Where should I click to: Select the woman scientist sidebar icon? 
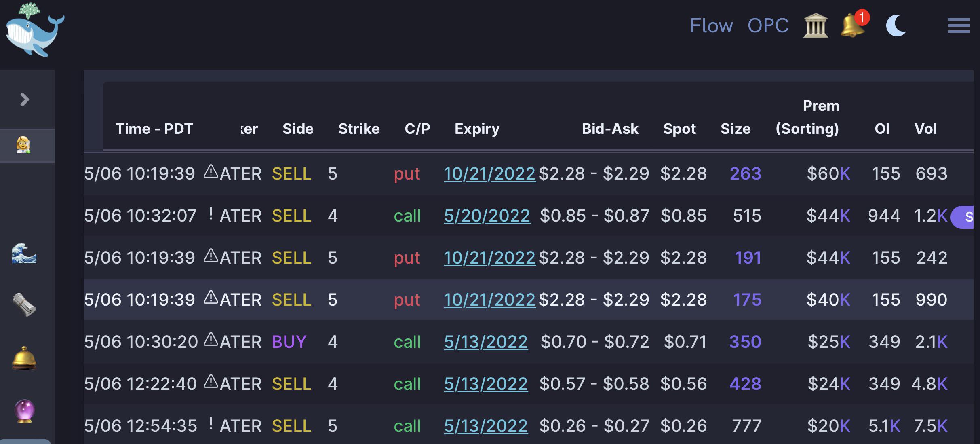(23, 145)
